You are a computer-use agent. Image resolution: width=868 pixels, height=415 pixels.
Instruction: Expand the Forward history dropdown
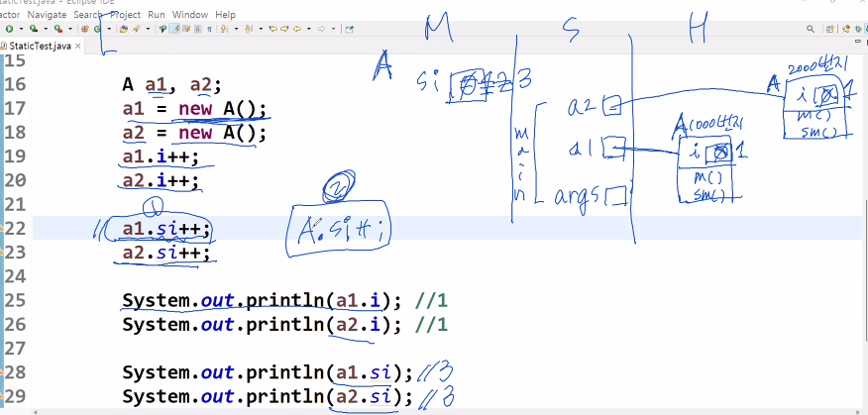click(333, 29)
